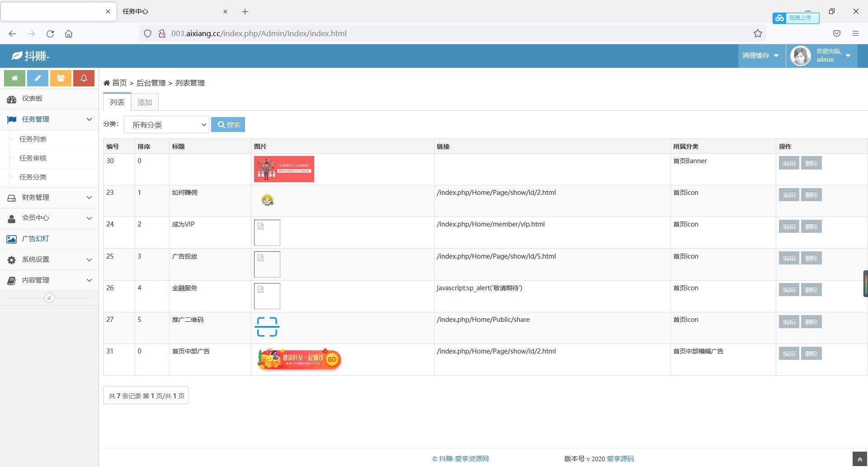The width and height of the screenshot is (868, 467).
Task: Click the scroll-to-top arrow icon
Action: tap(860, 459)
